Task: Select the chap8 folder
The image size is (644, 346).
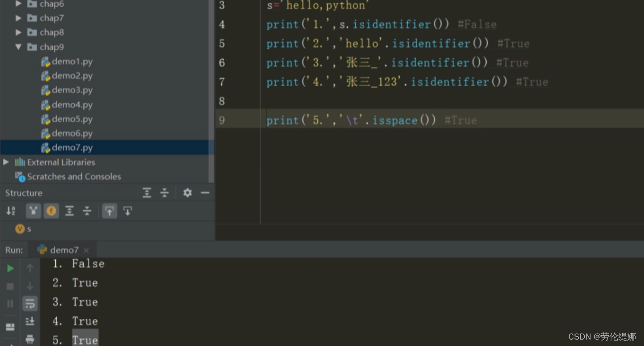Action: (x=51, y=33)
